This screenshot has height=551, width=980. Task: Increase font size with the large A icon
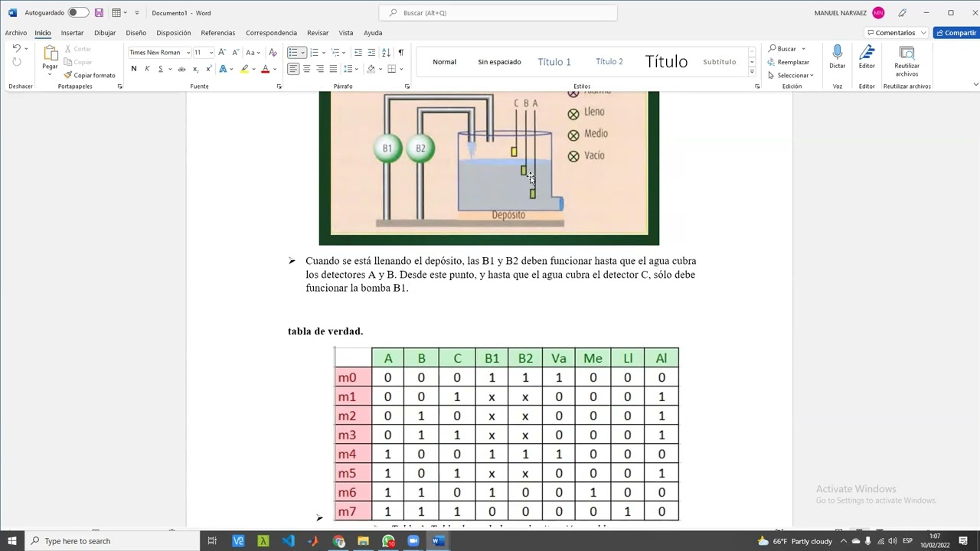222,52
